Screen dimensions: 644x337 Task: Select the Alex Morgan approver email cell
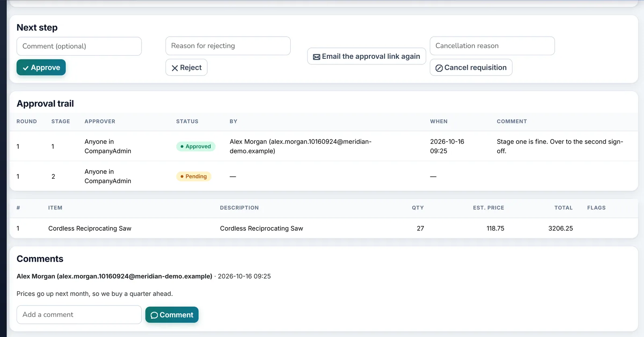click(x=301, y=147)
